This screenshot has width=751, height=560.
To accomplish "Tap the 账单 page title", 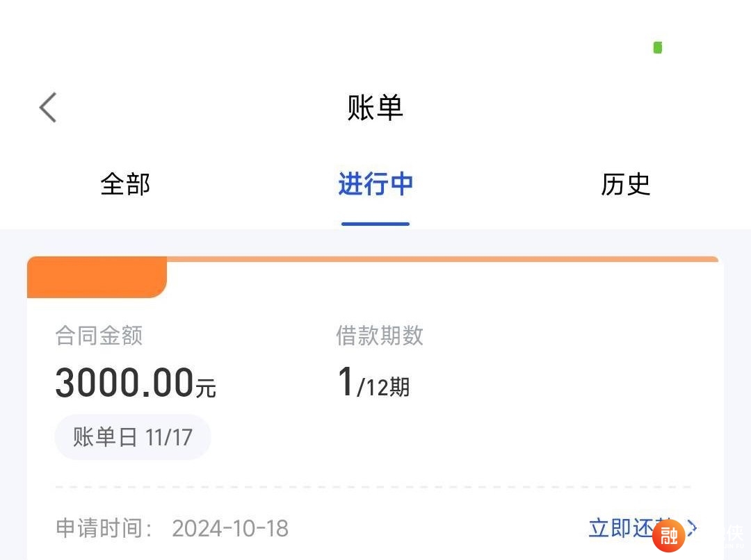I will (375, 108).
